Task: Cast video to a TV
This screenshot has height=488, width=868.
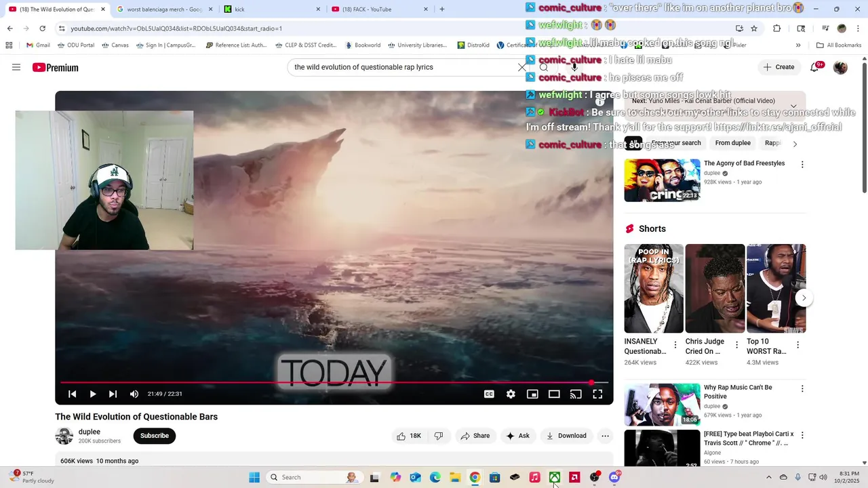Action: (576, 394)
